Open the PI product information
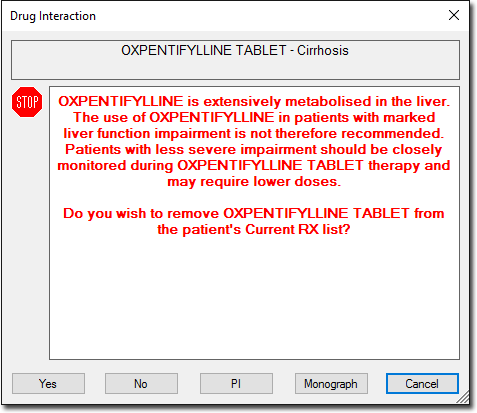477x413 pixels. click(x=236, y=384)
